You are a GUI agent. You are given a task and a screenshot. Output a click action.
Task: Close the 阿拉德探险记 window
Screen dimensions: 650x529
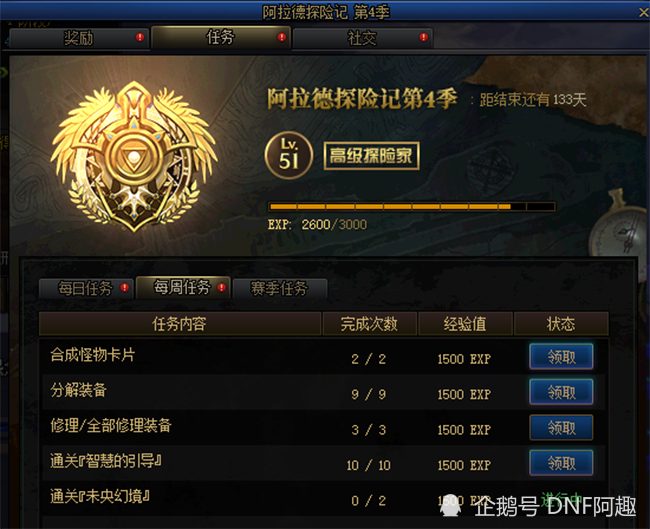point(643,12)
